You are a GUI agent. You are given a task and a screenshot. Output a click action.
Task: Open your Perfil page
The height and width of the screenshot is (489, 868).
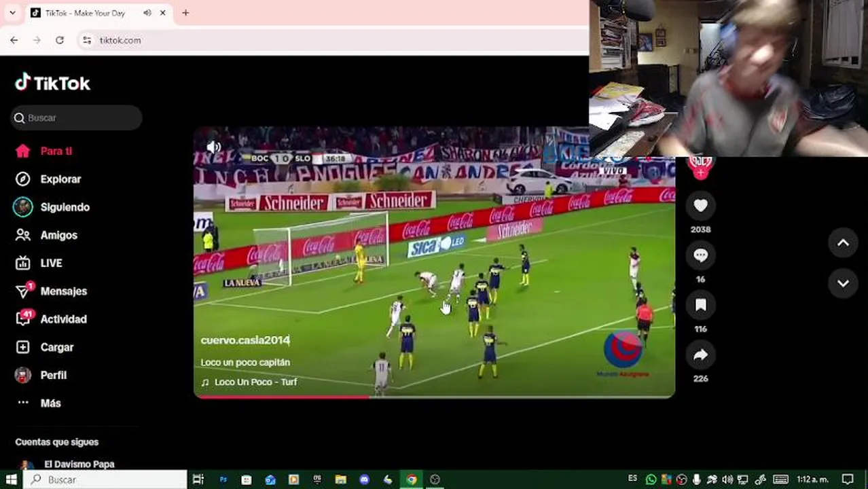41,375
